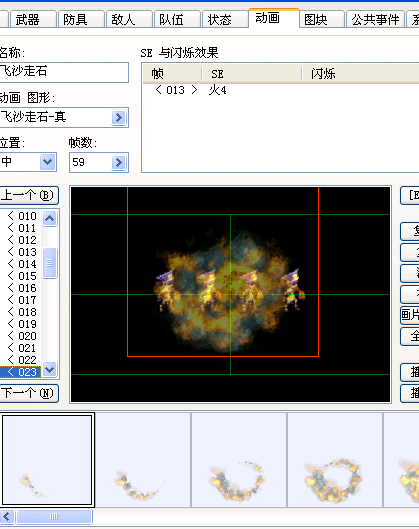419x529 pixels.
Task: Click the frame list scrollbar thumb
Action: (50, 263)
